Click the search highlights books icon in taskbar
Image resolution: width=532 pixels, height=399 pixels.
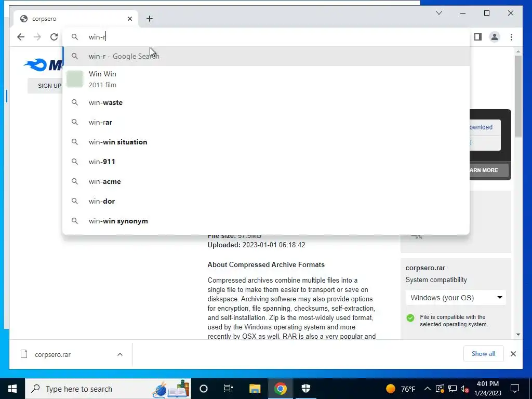(170, 389)
